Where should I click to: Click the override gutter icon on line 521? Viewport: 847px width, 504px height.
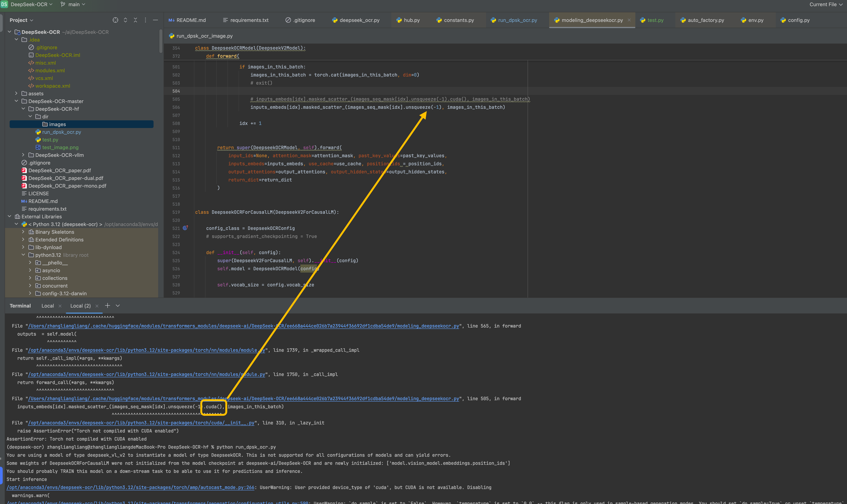(185, 228)
